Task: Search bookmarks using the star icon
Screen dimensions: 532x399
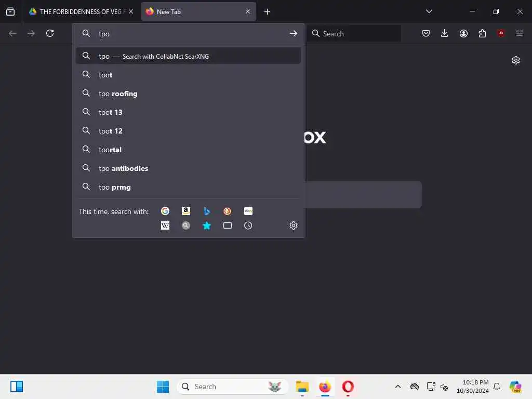Action: pyautogui.click(x=207, y=225)
